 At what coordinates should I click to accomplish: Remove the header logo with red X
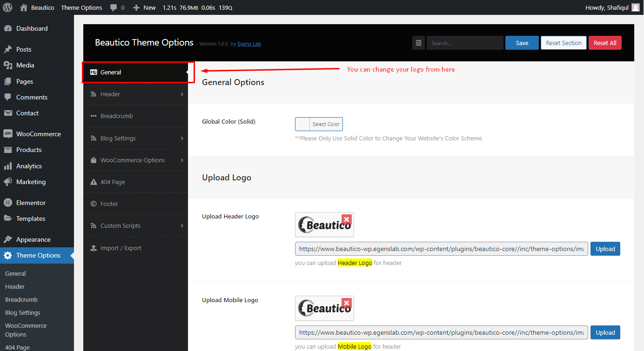coord(346,219)
